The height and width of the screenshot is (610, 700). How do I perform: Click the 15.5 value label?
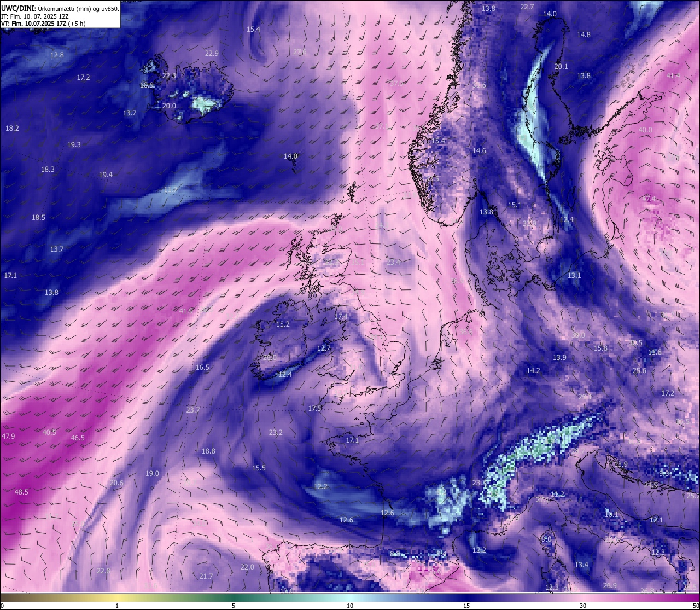coord(259,468)
